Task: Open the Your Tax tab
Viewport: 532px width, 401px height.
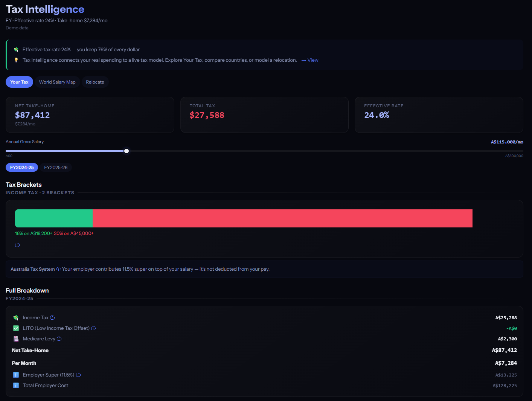Action: (19, 82)
